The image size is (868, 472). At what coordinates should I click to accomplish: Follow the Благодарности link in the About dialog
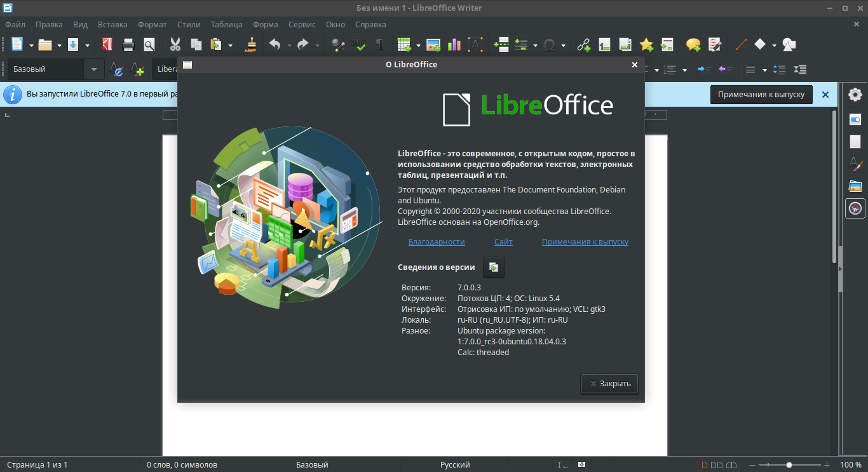[x=435, y=242]
